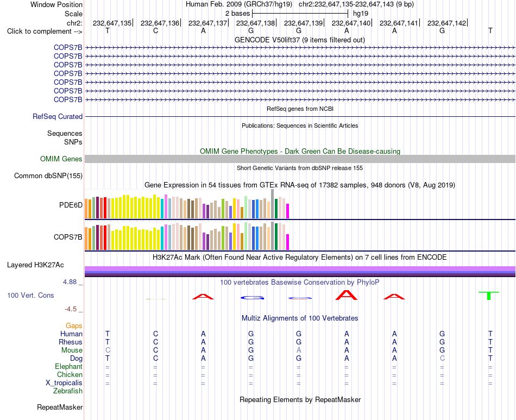Click the orange Gaps label

(x=74, y=326)
